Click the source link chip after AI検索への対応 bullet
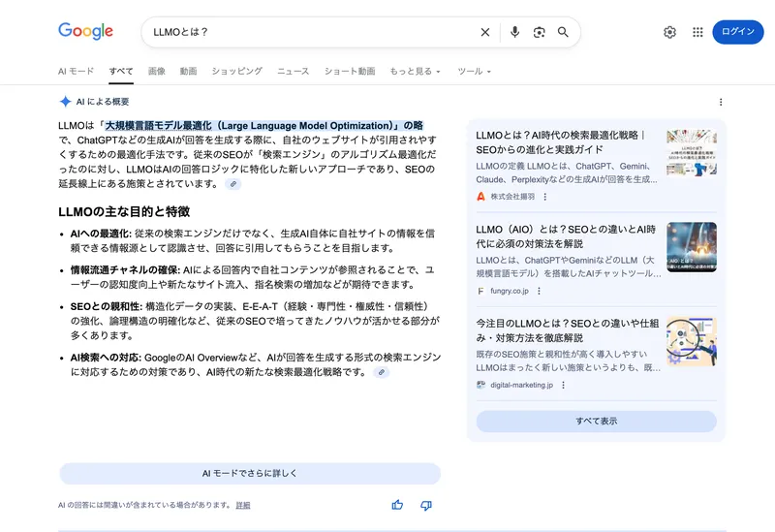The width and height of the screenshot is (775, 532). click(x=381, y=372)
